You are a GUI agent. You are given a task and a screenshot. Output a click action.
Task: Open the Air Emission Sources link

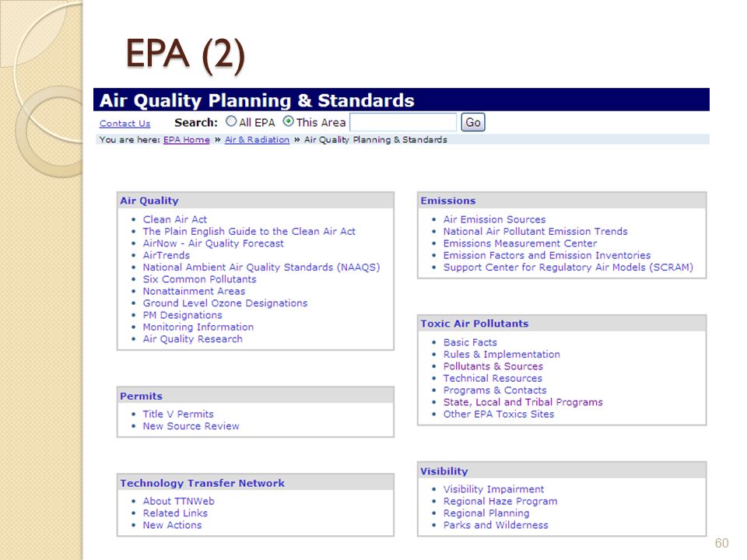pos(495,219)
